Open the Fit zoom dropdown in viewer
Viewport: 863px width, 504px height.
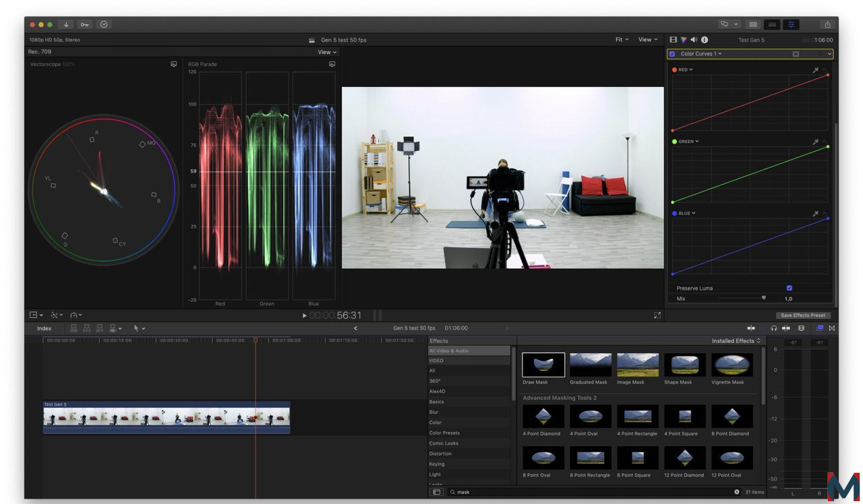pyautogui.click(x=622, y=40)
